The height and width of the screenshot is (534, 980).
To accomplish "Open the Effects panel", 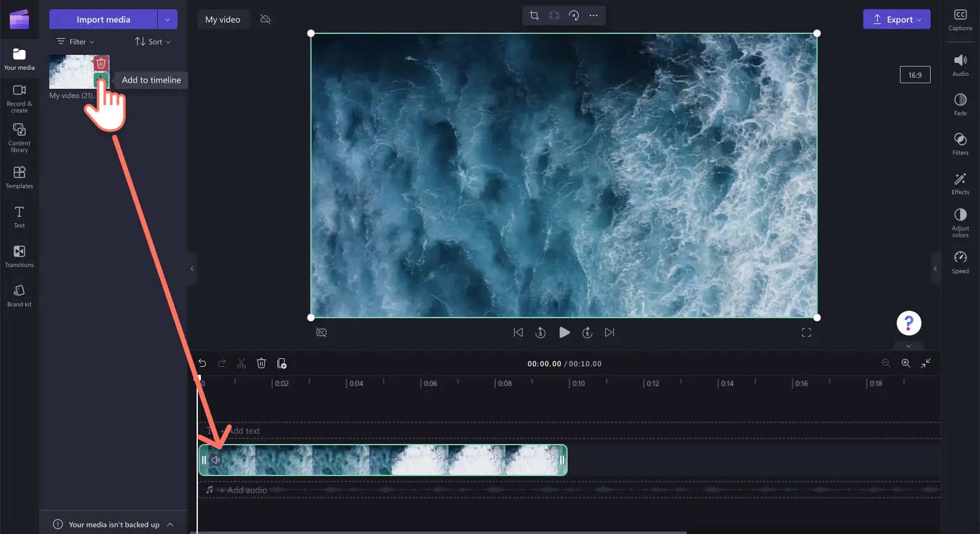I will pos(960,183).
